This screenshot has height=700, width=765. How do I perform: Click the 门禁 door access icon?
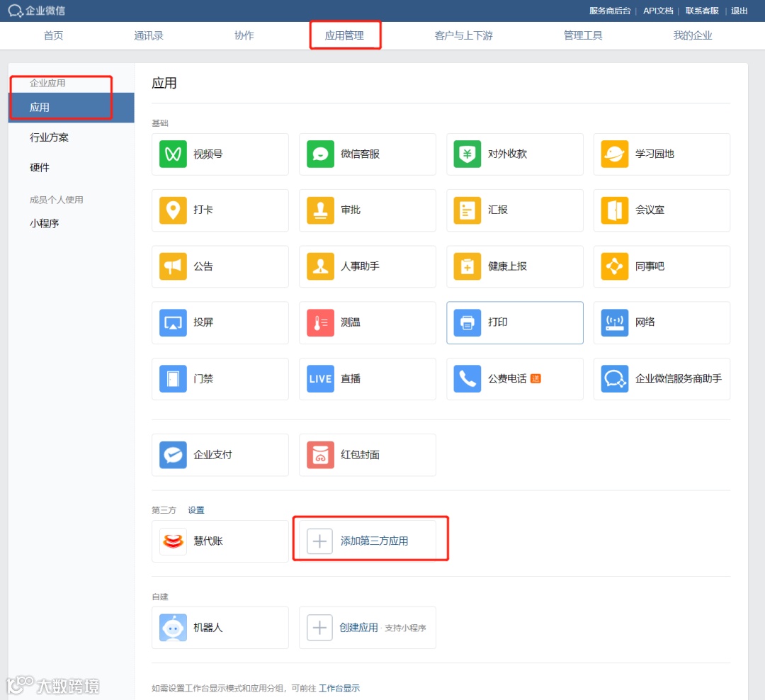(x=173, y=379)
